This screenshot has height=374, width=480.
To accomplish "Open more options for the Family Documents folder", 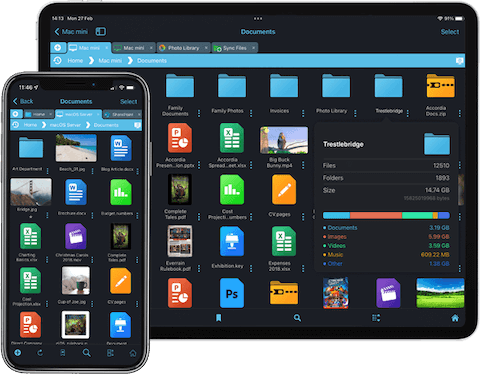I will [x=199, y=113].
